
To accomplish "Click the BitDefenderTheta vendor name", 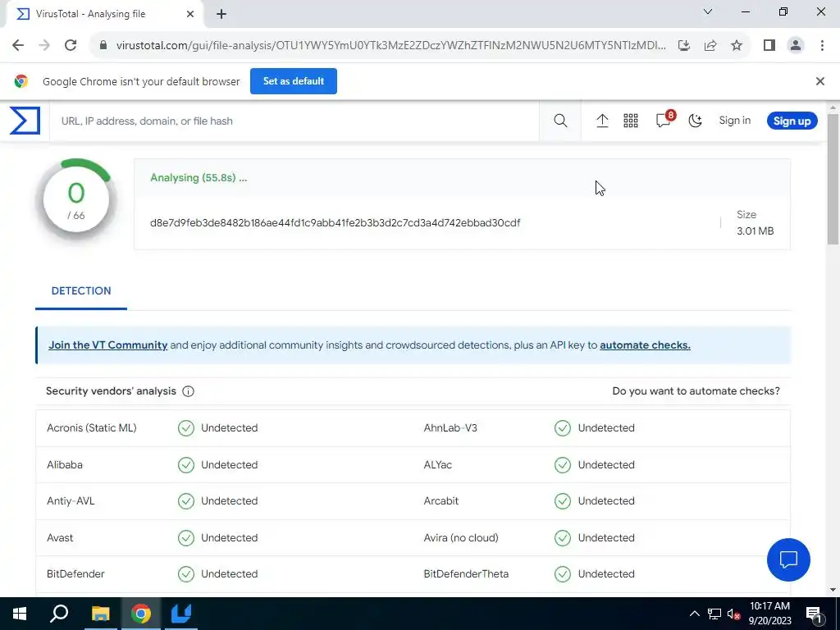I will click(466, 573).
